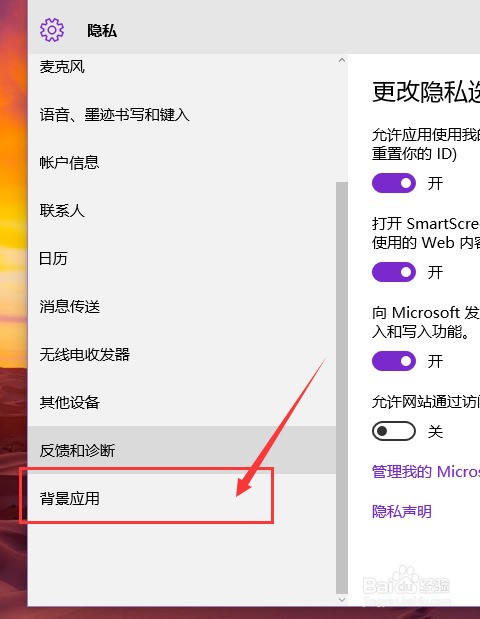Image resolution: width=480 pixels, height=619 pixels.
Task: Turn off send writing info to Microsoft toggle
Action: coord(394,361)
